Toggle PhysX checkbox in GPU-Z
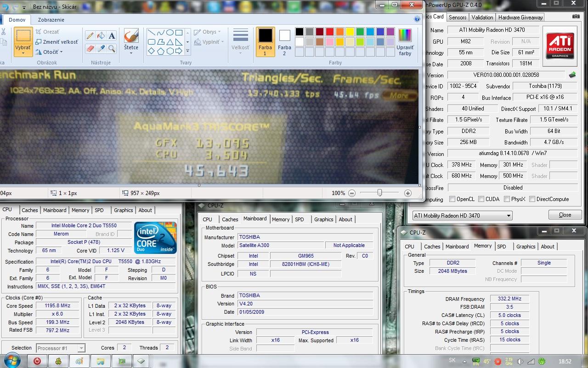 pyautogui.click(x=507, y=199)
